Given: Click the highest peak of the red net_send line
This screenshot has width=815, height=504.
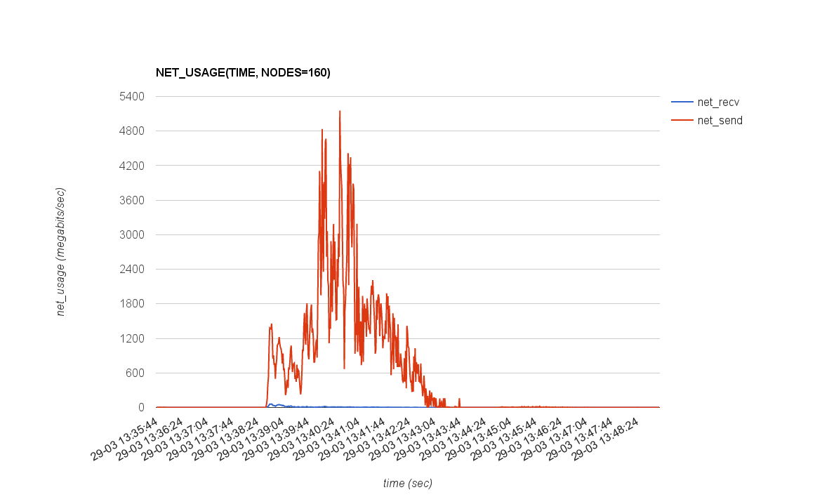Looking at the screenshot, I should coord(340,111).
